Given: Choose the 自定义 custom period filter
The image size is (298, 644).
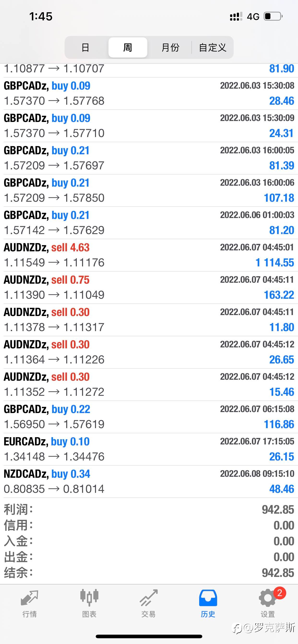Looking at the screenshot, I should 213,47.
